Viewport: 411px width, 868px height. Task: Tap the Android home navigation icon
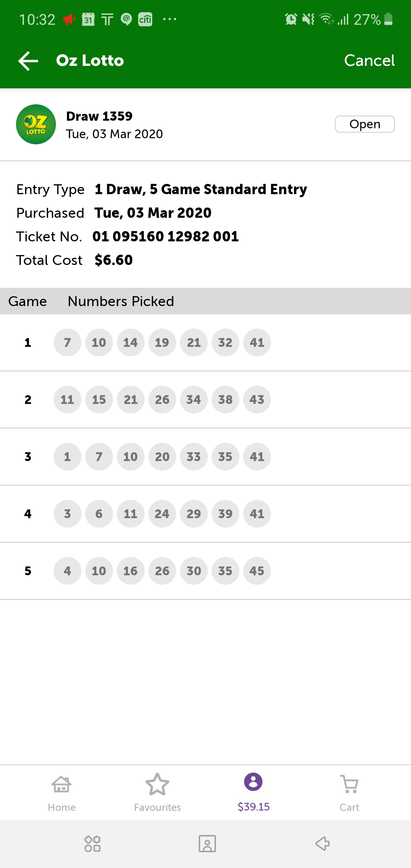pyautogui.click(x=207, y=844)
